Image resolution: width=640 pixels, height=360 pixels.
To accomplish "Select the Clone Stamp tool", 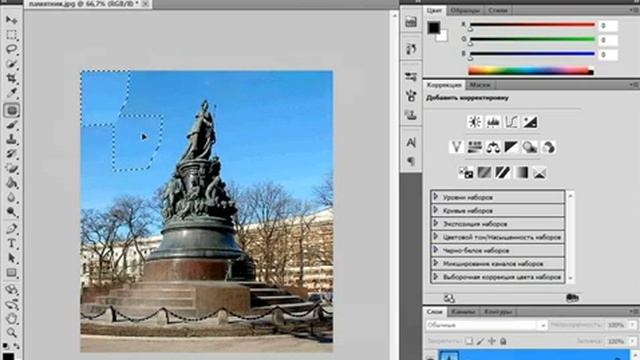I will (11, 139).
